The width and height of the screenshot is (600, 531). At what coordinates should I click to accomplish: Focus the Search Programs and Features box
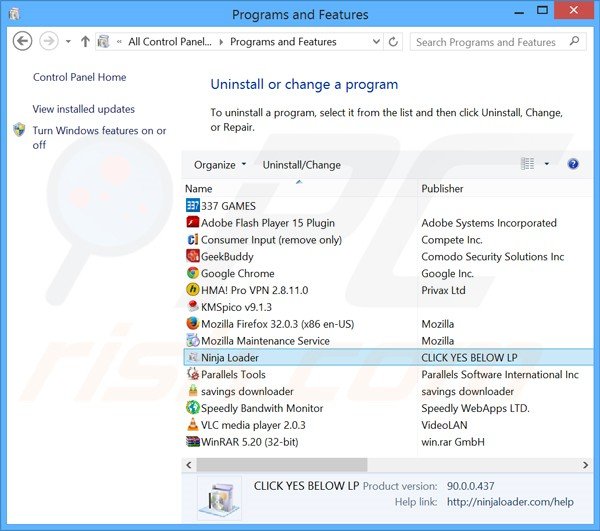[x=498, y=41]
